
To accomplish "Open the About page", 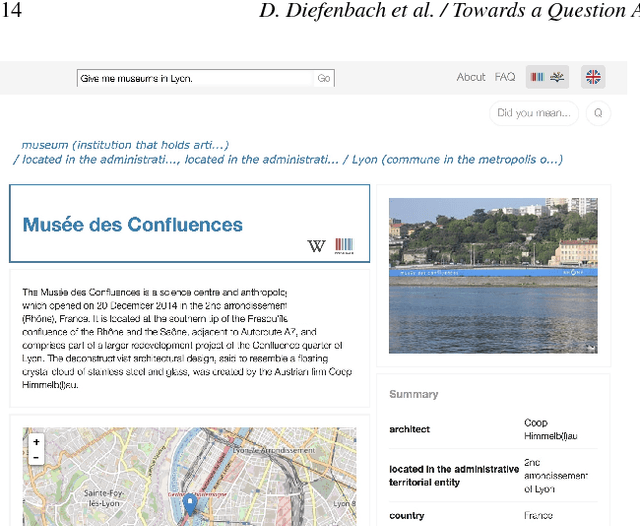I will (470, 77).
